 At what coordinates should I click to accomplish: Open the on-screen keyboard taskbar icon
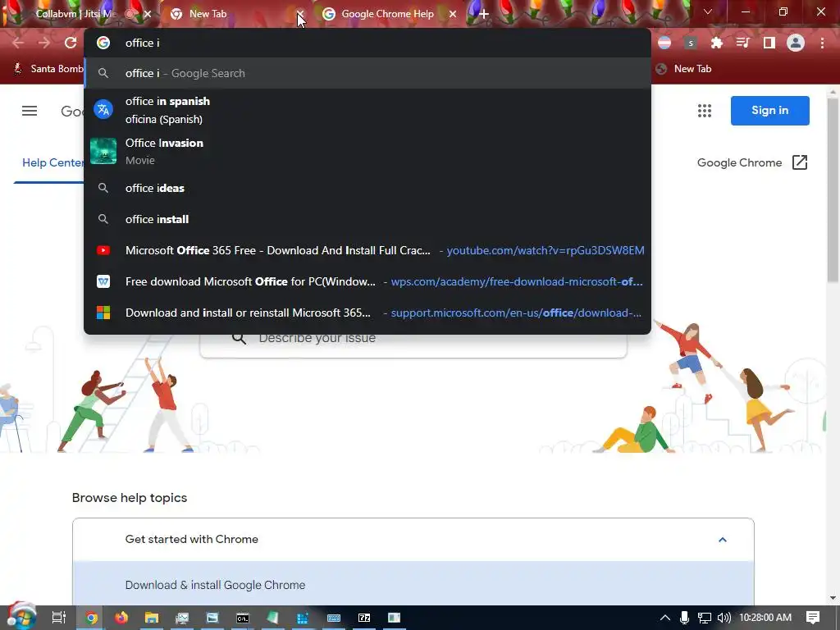click(x=334, y=618)
